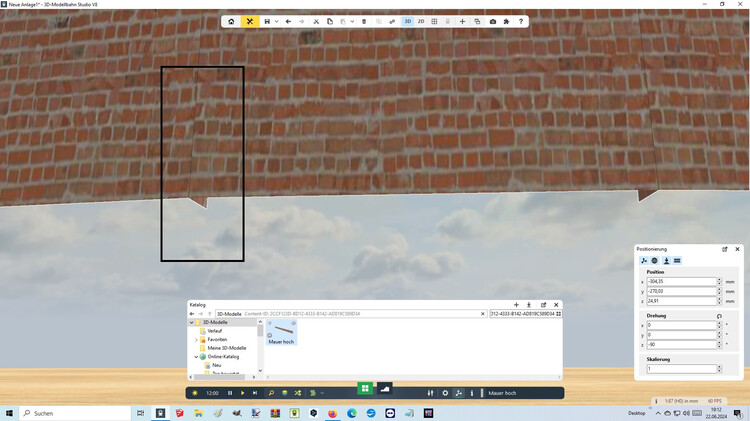Toggle the grid display button
The width and height of the screenshot is (750, 421).
tap(434, 21)
